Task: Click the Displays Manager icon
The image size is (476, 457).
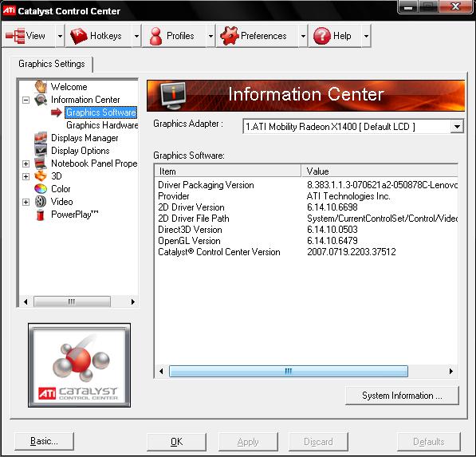Action: tap(41, 137)
